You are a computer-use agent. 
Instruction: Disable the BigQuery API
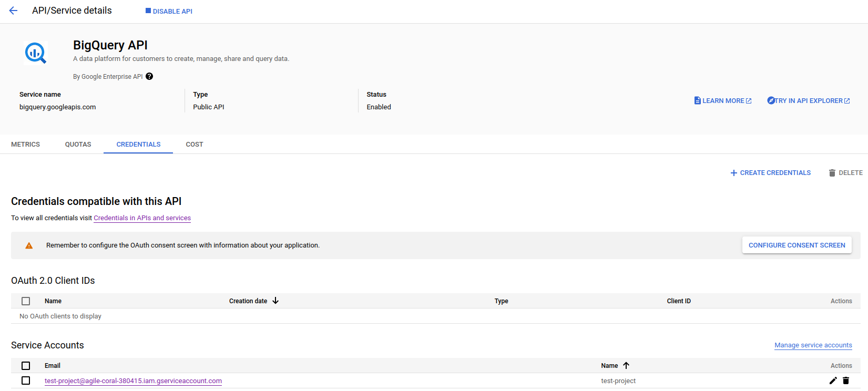(169, 11)
